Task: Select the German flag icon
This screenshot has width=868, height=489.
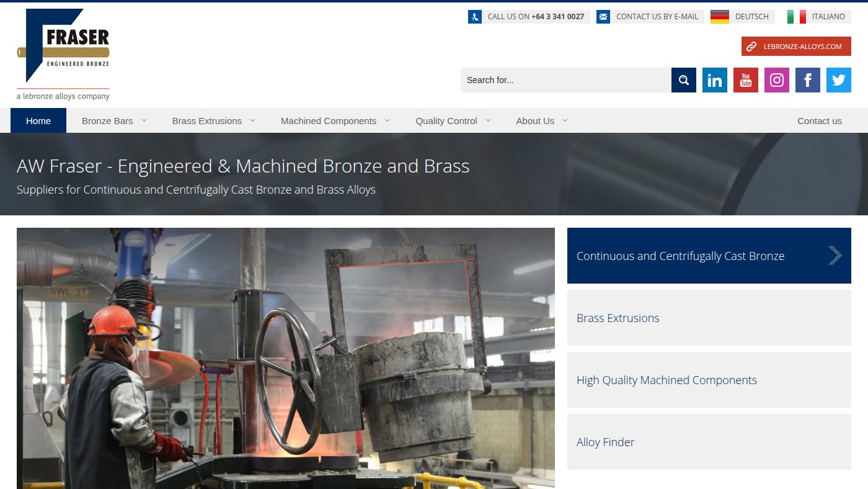Action: [x=720, y=17]
